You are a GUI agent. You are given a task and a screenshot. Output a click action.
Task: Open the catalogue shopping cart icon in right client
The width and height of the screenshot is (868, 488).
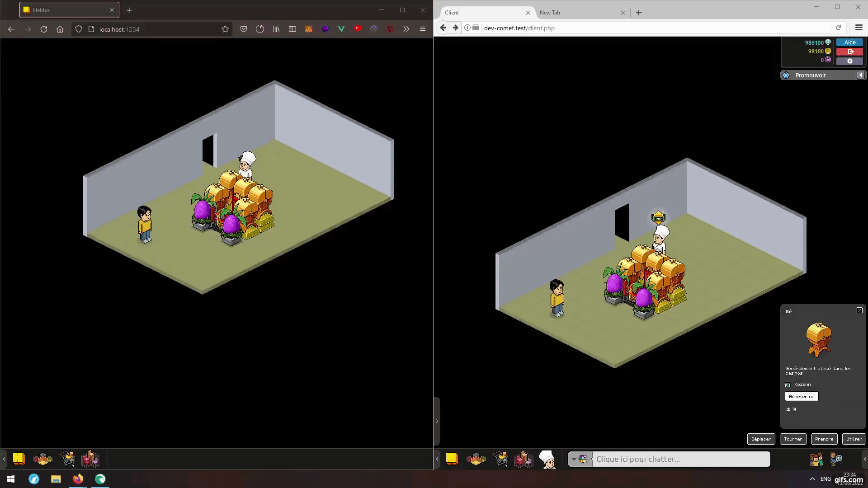[500, 459]
